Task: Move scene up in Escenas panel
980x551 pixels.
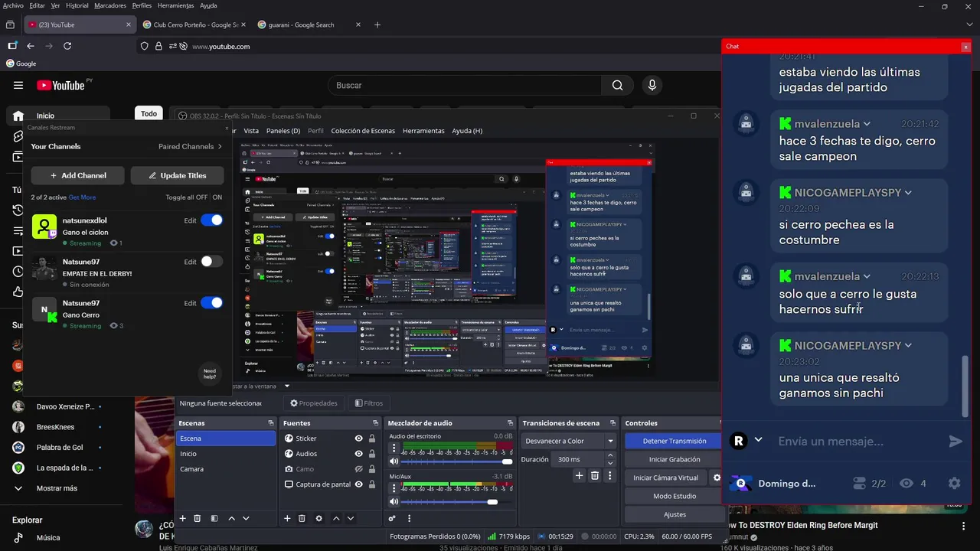Action: tap(232, 518)
